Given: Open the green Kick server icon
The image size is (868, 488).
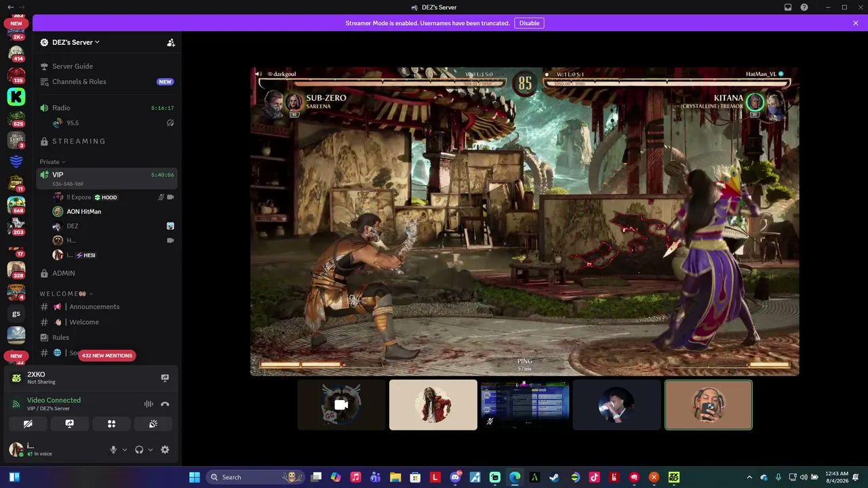Looking at the screenshot, I should 16,97.
